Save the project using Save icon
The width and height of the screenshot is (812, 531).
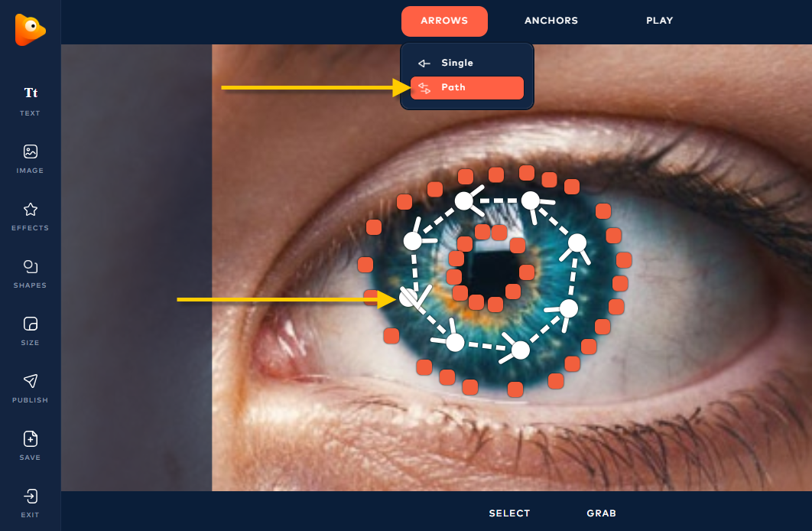(x=30, y=438)
